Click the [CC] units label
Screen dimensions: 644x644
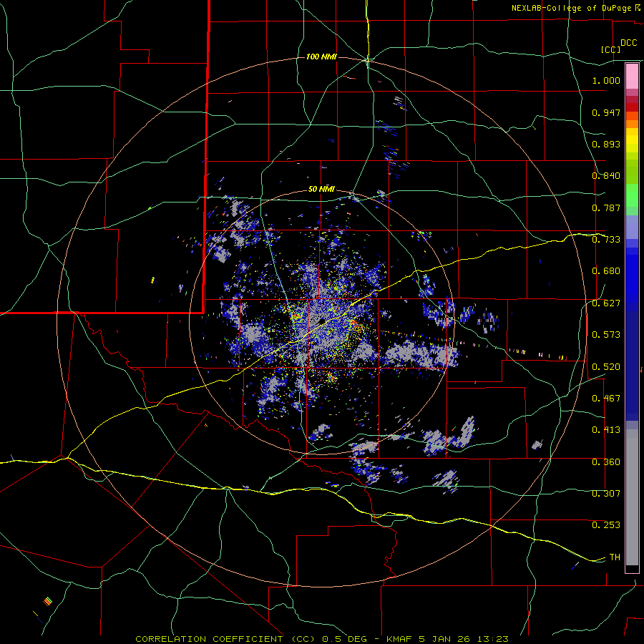click(x=610, y=49)
